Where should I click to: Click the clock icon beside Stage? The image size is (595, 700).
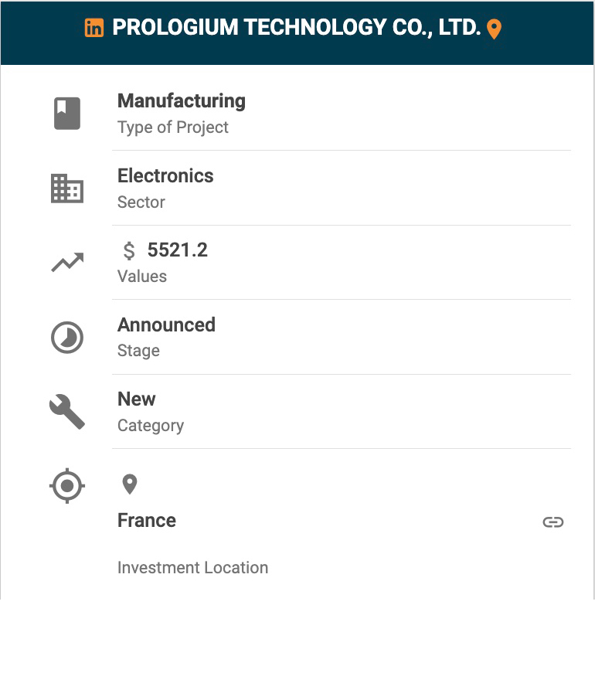67,338
